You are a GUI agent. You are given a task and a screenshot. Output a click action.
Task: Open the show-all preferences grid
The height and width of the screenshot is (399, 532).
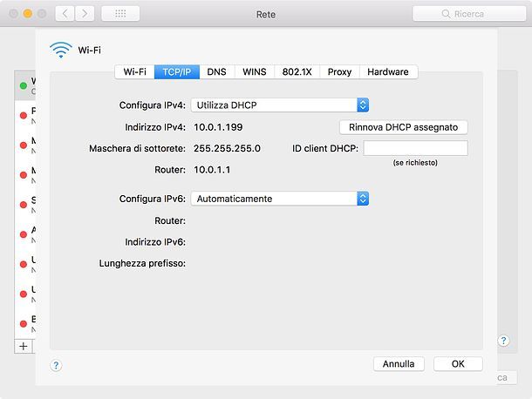pyautogui.click(x=120, y=14)
